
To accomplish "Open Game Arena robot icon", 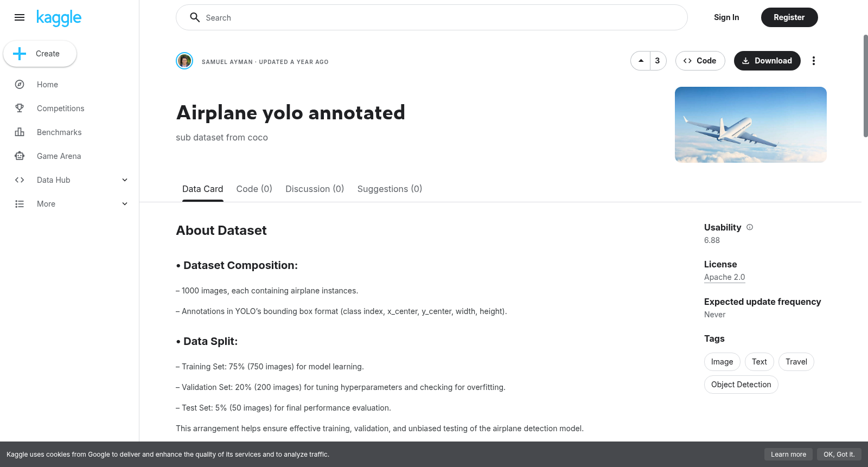I will pyautogui.click(x=20, y=156).
